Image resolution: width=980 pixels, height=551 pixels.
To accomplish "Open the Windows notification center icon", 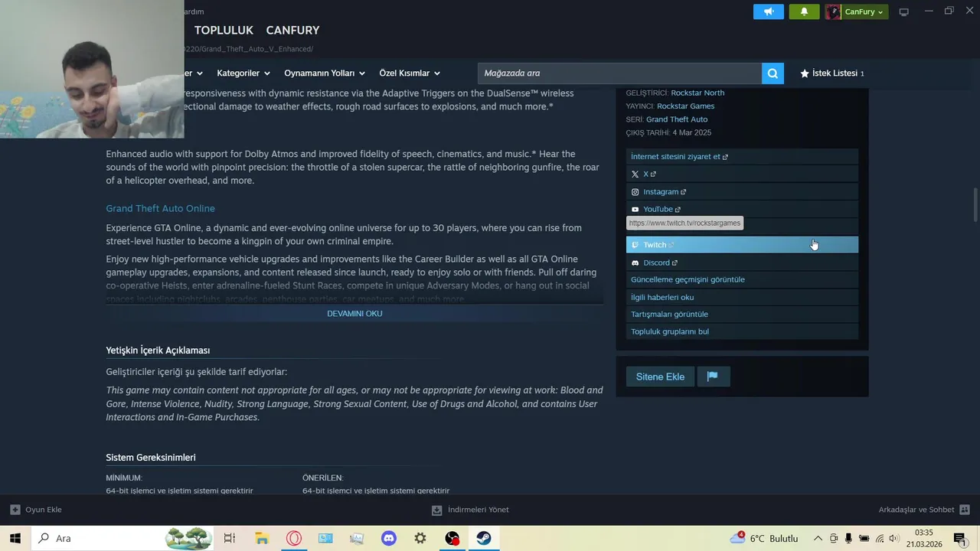I will [x=960, y=538].
